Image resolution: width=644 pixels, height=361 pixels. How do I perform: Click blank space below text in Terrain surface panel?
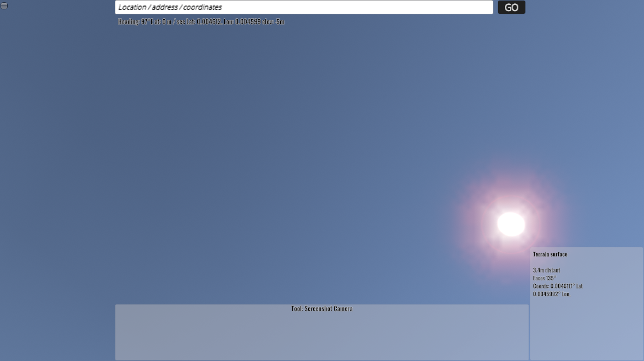586,330
